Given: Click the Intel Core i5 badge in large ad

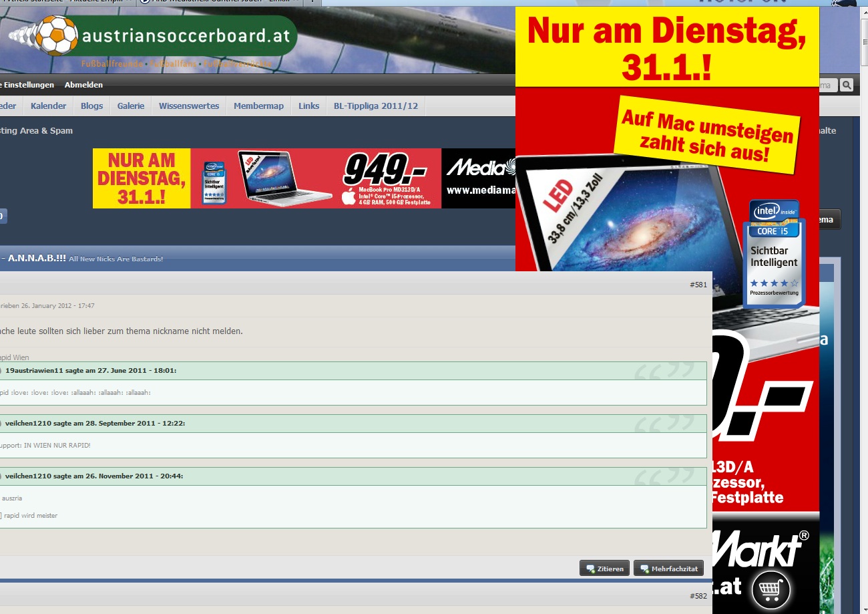Looking at the screenshot, I should click(x=773, y=254).
